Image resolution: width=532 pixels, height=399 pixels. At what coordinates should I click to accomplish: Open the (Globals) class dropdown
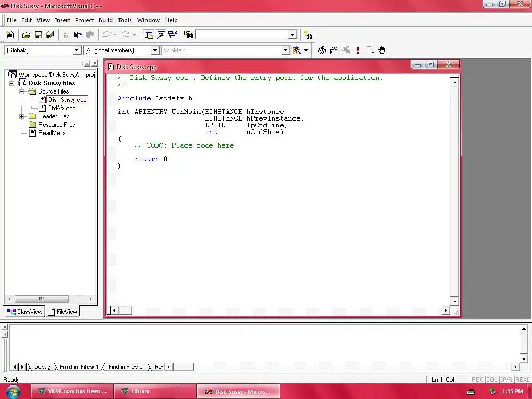point(76,50)
